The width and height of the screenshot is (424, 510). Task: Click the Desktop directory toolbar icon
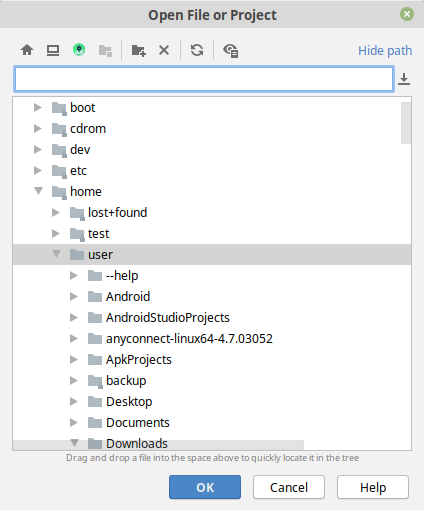coord(53,50)
